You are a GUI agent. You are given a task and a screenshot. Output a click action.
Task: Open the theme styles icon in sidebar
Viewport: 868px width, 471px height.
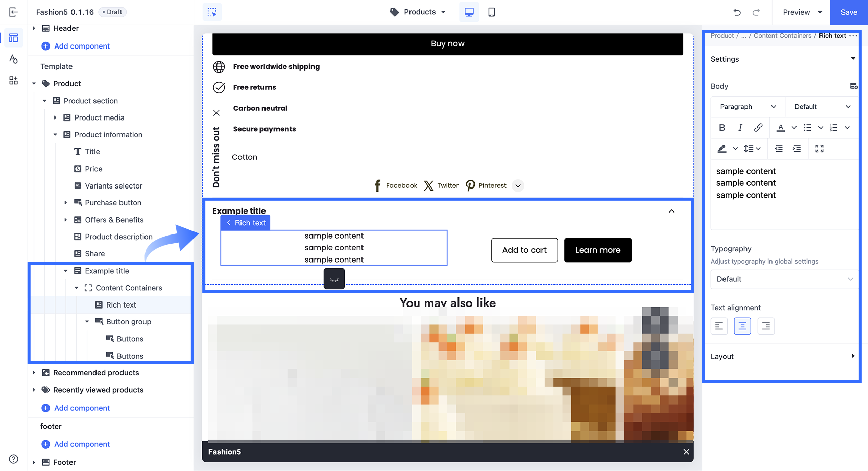pos(14,59)
